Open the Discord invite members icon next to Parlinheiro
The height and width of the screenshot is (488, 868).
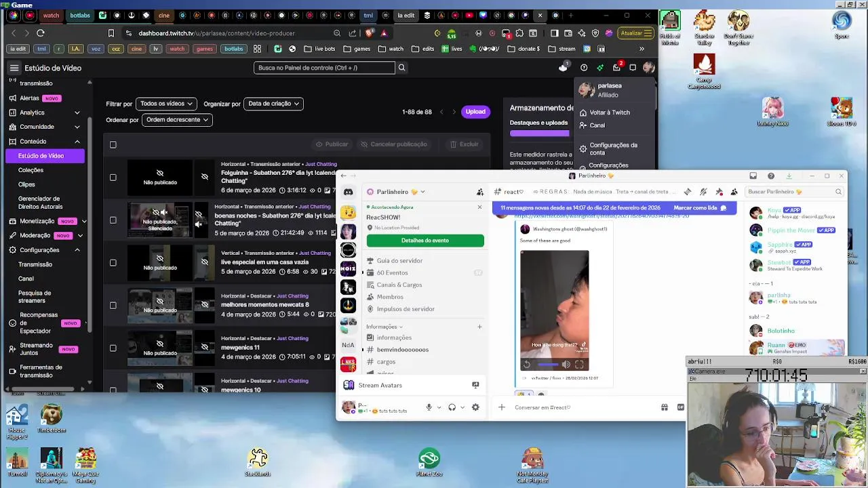[x=480, y=192]
